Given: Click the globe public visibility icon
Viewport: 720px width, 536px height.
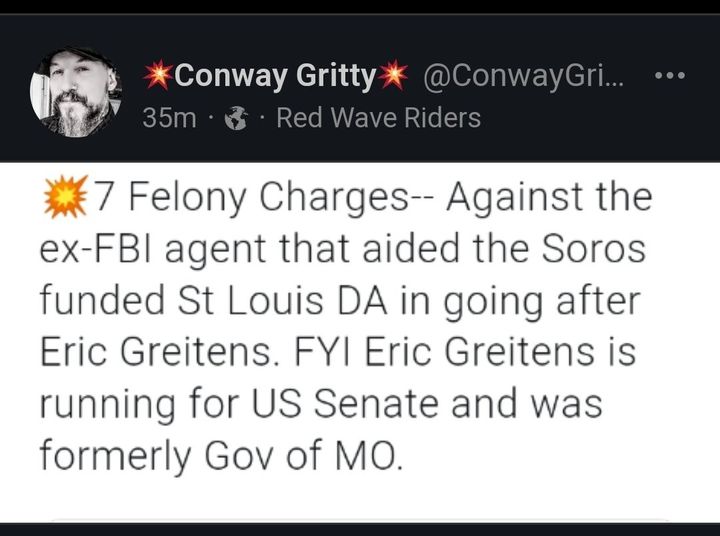Looking at the screenshot, I should click(236, 120).
